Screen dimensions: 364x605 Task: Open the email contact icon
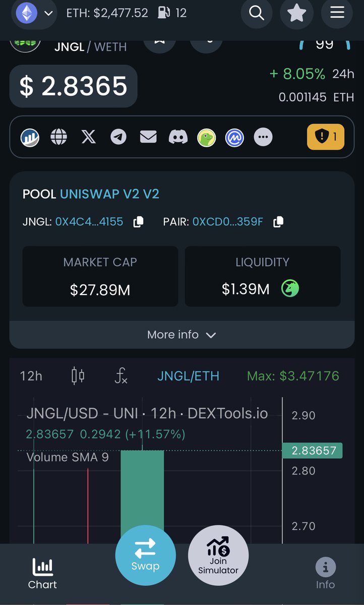[148, 137]
